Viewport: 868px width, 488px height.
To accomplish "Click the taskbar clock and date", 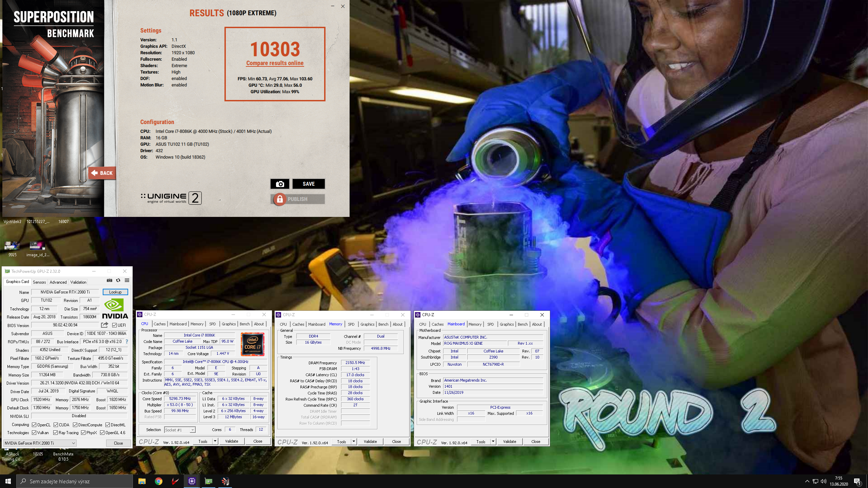I will (x=839, y=481).
